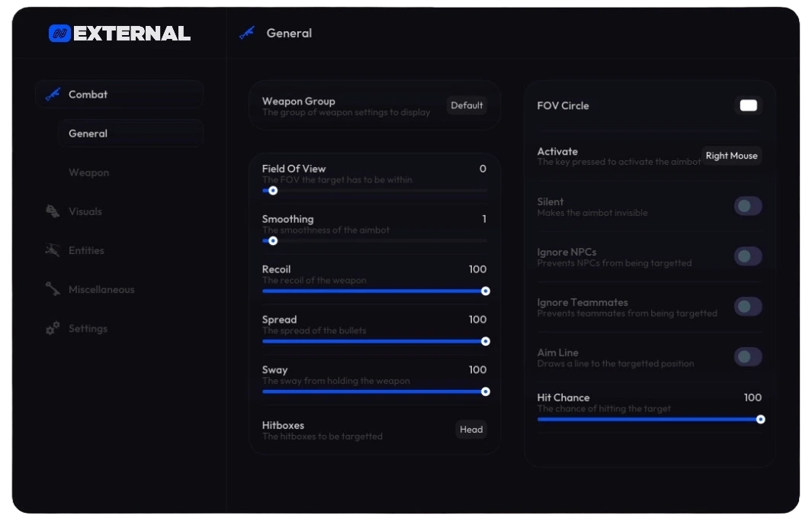Viewport: 812px width, 528px height.
Task: Turn on Ignore Teammates switch
Action: 748,307
